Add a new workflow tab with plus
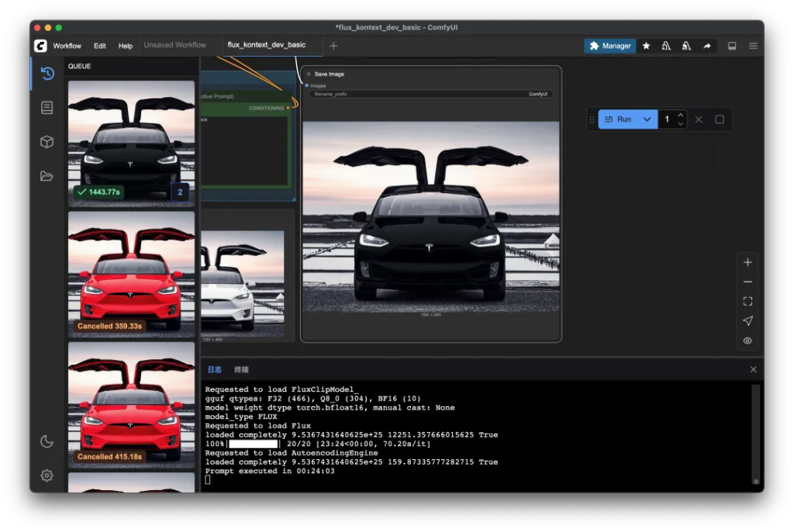Screen dimensions: 794x532 point(333,46)
